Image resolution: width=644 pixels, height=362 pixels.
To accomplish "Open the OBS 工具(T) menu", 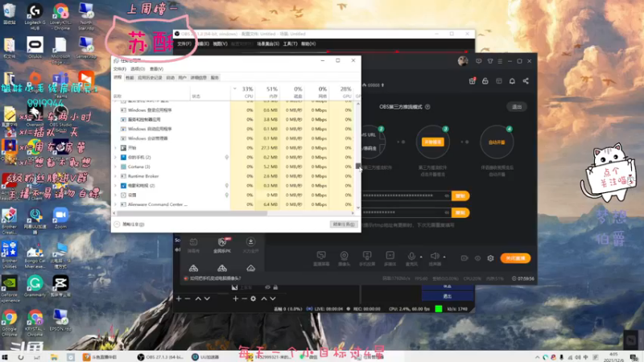I will pos(290,44).
